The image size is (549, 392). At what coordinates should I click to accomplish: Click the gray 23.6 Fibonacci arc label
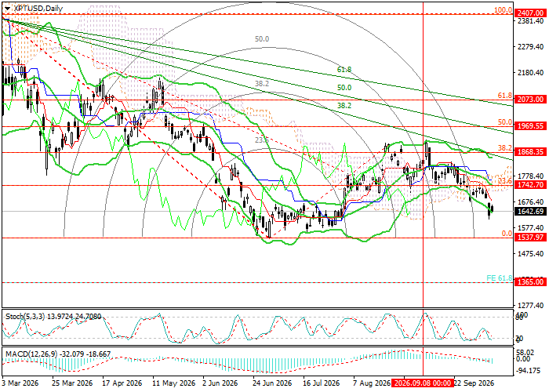(x=262, y=140)
